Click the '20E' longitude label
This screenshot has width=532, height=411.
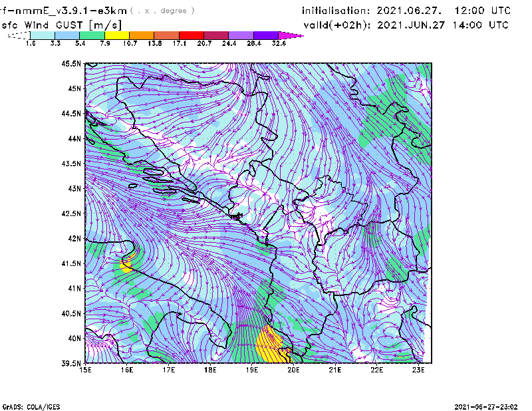293,370
